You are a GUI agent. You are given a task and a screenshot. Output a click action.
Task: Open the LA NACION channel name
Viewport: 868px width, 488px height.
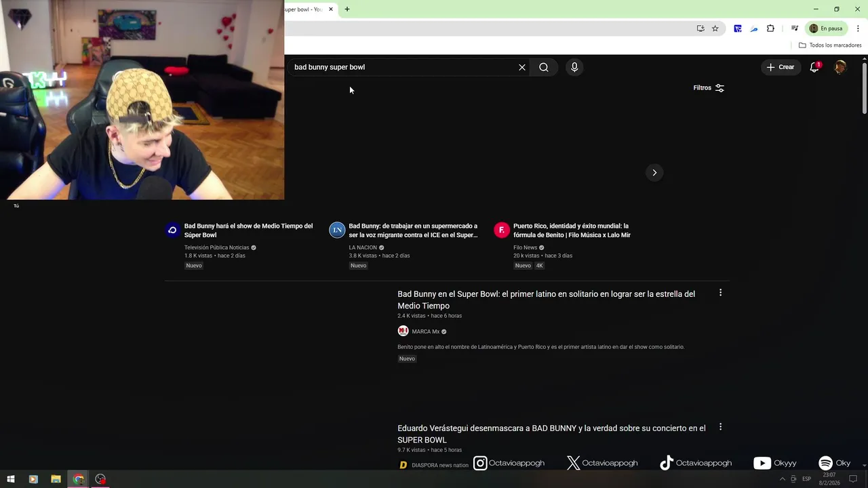363,247
